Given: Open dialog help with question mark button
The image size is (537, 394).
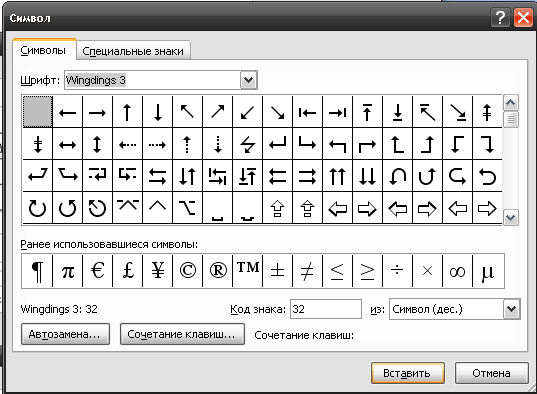Looking at the screenshot, I should [x=500, y=17].
